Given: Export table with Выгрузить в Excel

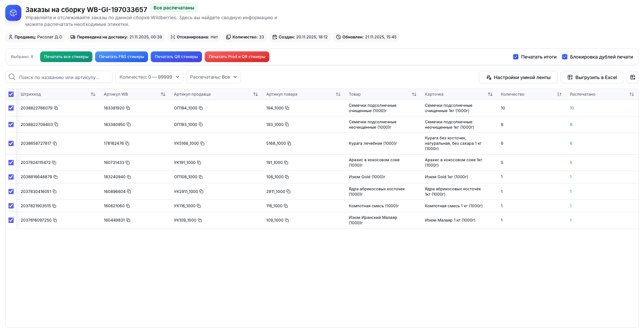Looking at the screenshot, I should coord(592,77).
